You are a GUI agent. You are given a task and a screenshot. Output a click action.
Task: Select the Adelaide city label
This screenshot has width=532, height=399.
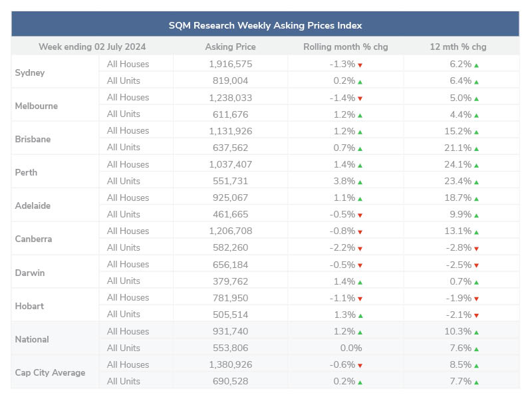coord(33,205)
